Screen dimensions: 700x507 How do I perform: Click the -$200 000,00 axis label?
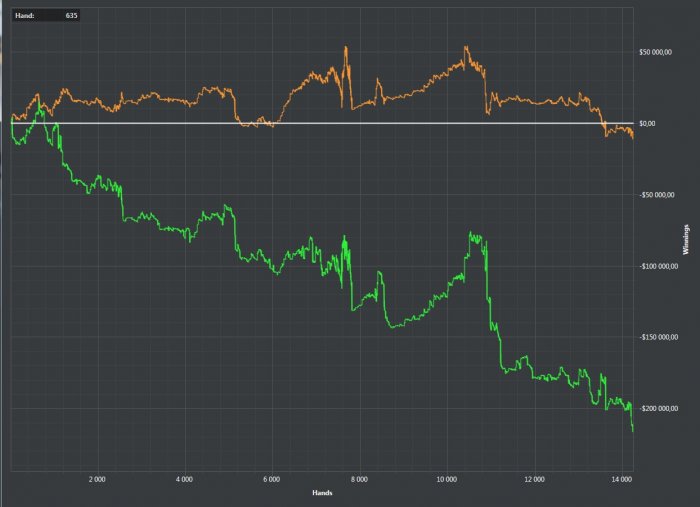[x=658, y=408]
